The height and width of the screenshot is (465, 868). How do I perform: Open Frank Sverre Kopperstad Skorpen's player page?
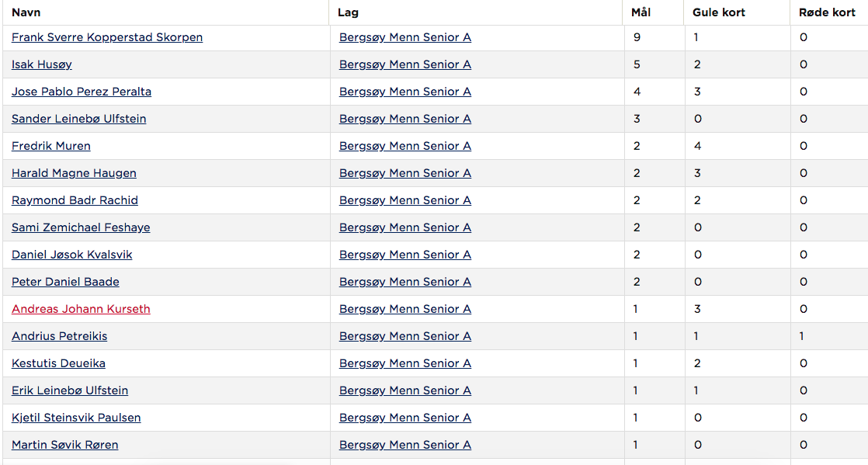point(107,37)
